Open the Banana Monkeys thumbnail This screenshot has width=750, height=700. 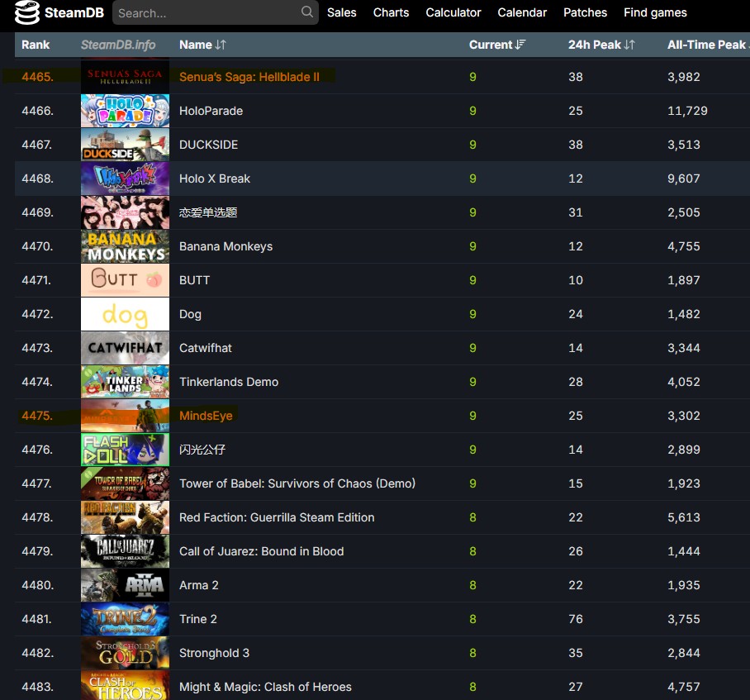pyautogui.click(x=125, y=246)
